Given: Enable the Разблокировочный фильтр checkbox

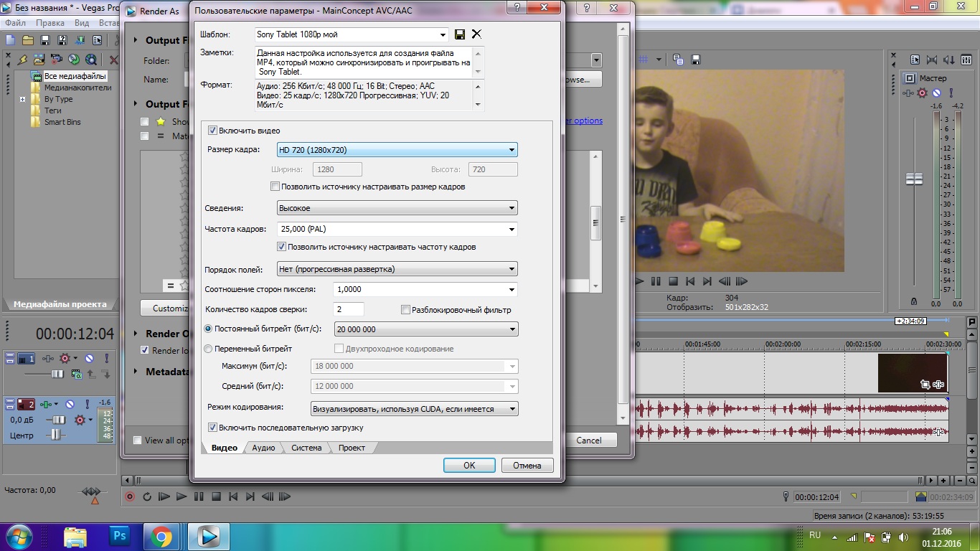Looking at the screenshot, I should click(406, 310).
